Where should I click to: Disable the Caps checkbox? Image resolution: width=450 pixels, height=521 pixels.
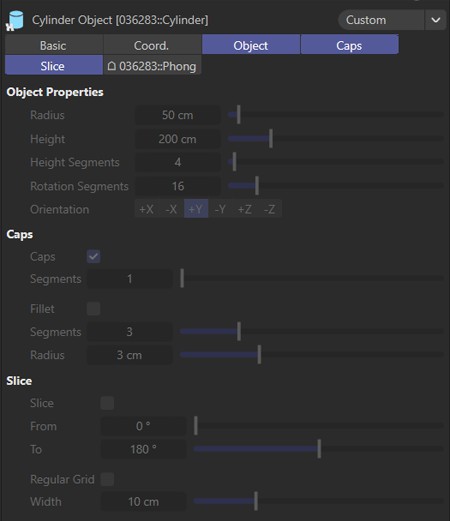[93, 256]
